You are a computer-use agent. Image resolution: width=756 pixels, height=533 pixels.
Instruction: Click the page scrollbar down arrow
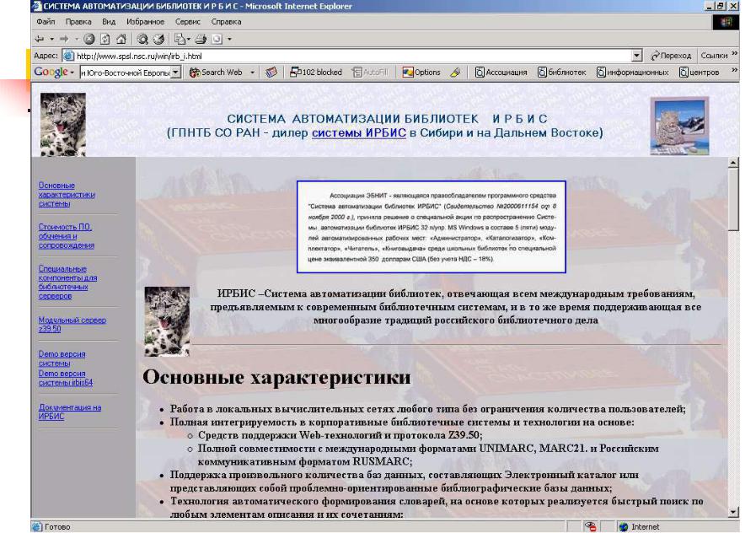coord(733,512)
